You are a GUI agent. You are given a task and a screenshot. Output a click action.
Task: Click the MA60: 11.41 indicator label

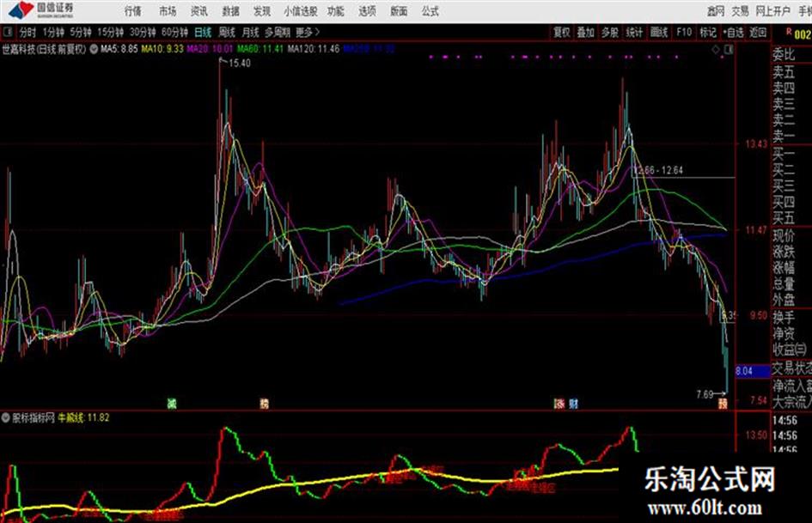[260, 49]
